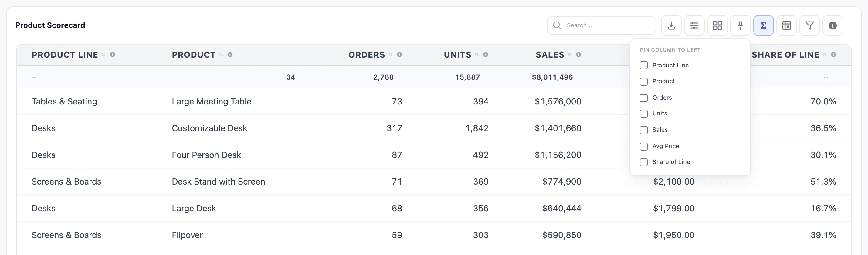Click the Large Meeting Table product cell

[212, 101]
